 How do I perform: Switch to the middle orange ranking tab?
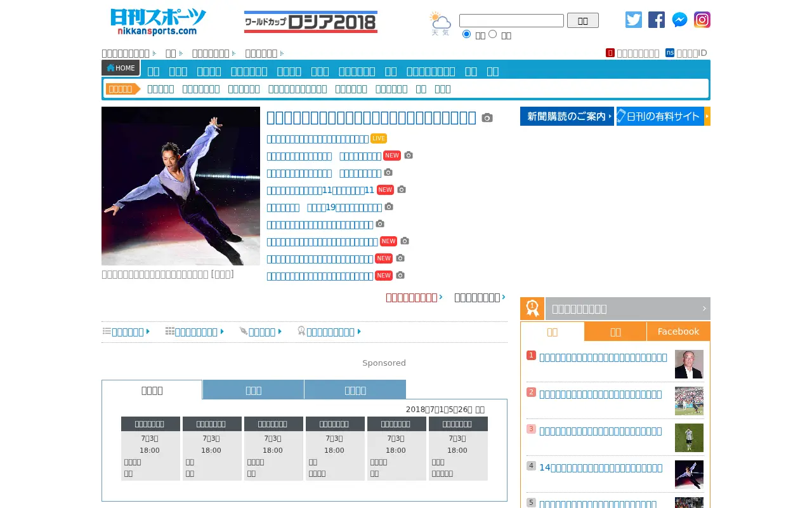tap(615, 331)
